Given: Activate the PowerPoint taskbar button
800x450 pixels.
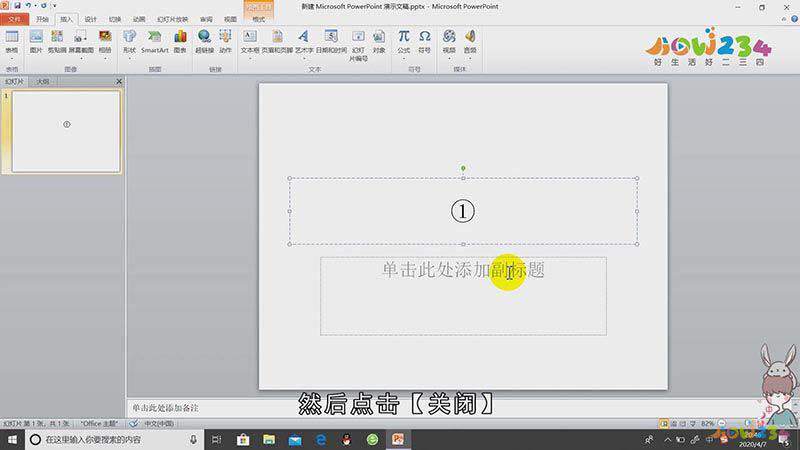Looking at the screenshot, I should click(398, 439).
